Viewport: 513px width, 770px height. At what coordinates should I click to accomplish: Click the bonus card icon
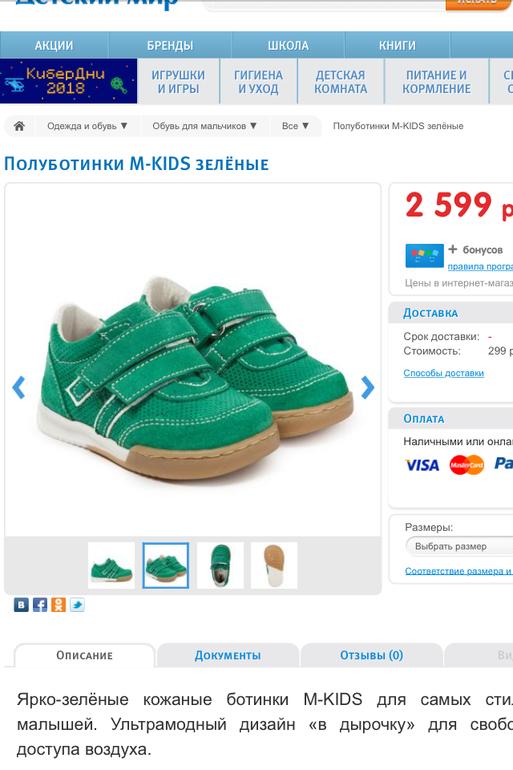coord(425,255)
